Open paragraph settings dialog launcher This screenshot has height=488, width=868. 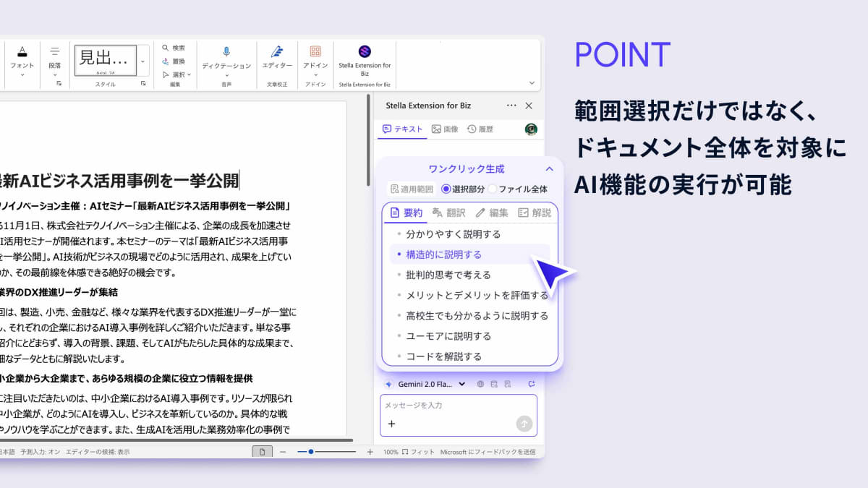(x=59, y=84)
